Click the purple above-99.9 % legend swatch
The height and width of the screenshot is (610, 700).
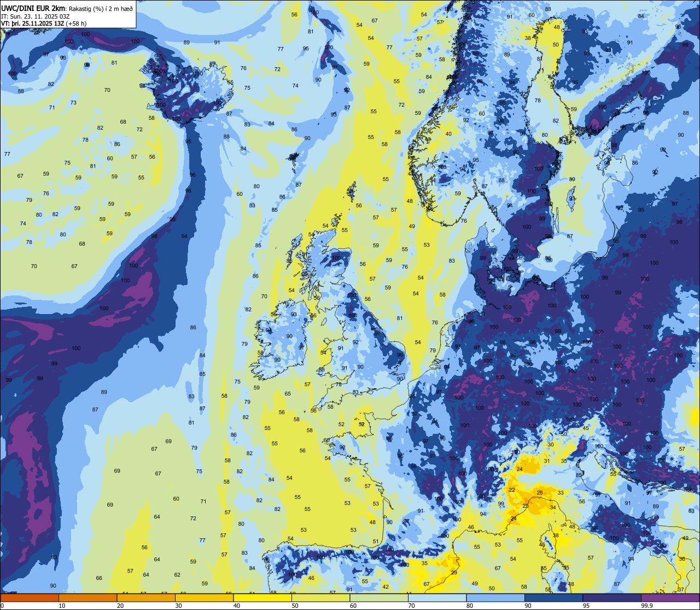point(670,597)
